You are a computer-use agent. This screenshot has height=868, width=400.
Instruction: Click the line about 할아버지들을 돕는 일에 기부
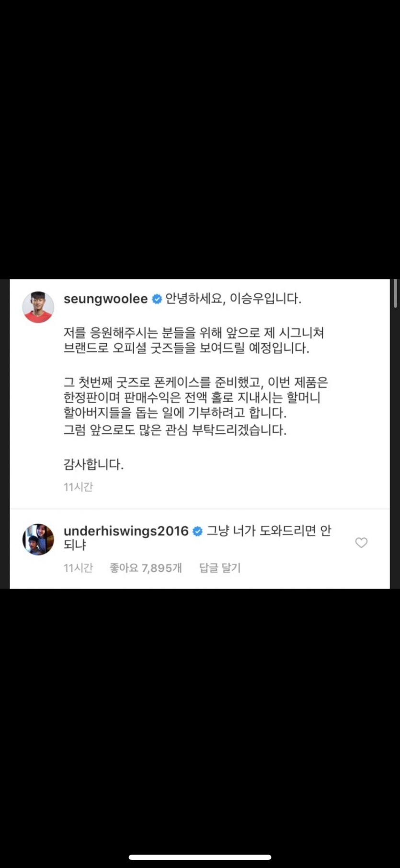pyautogui.click(x=175, y=413)
